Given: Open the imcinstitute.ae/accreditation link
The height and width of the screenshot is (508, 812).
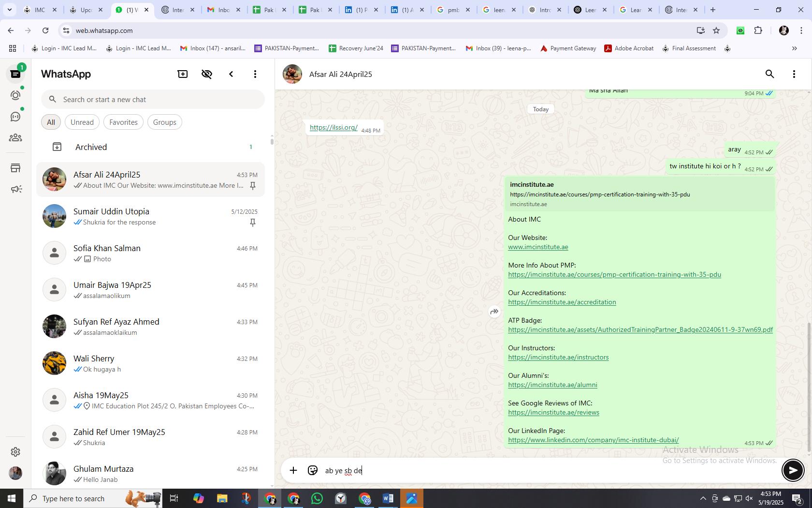Looking at the screenshot, I should pos(562,302).
